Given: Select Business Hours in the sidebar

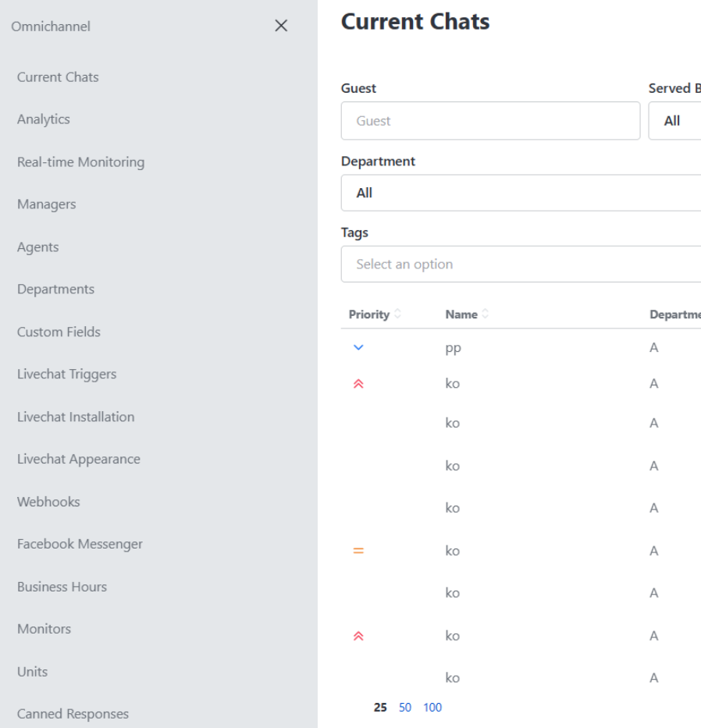Looking at the screenshot, I should [62, 587].
